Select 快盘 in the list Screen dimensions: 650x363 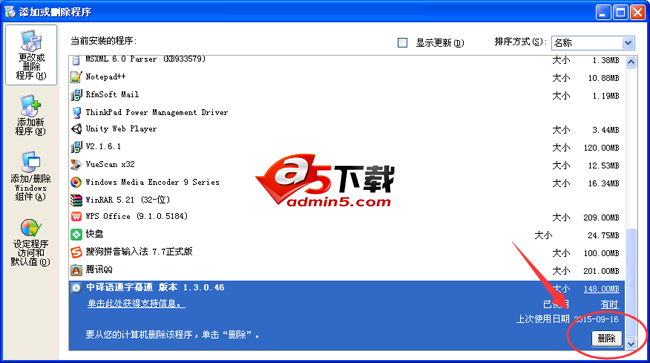pos(347,235)
